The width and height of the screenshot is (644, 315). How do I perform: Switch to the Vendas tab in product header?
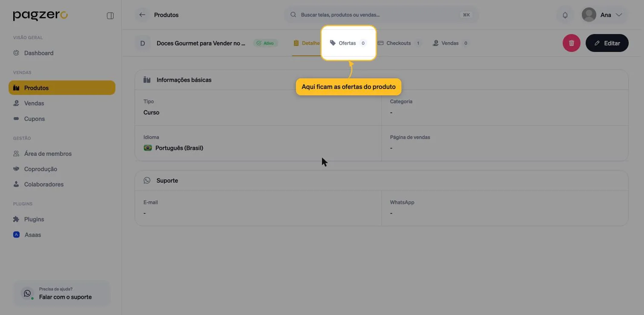point(451,43)
